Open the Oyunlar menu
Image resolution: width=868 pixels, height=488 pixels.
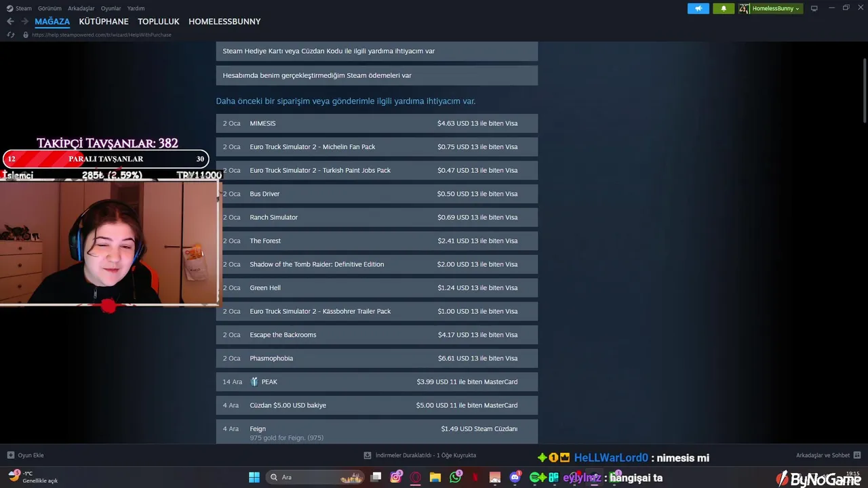[x=111, y=8]
